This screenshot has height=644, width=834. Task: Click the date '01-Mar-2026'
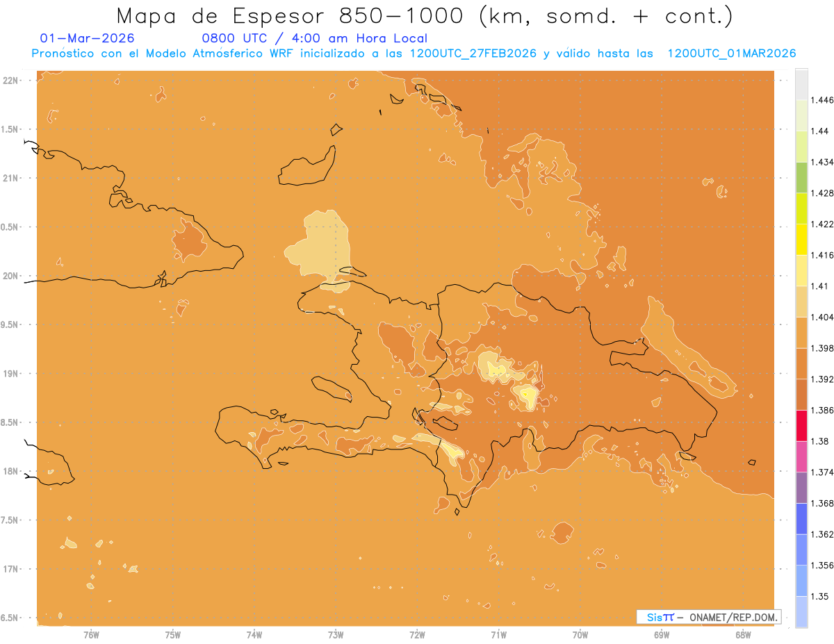coord(88,39)
